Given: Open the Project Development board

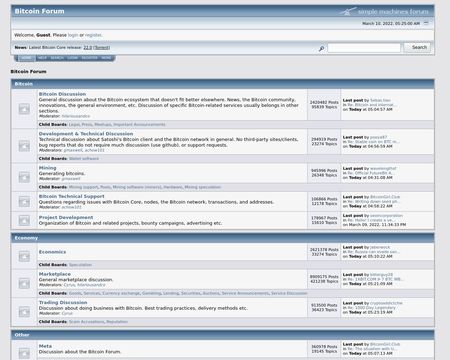Looking at the screenshot, I should [x=66, y=217].
